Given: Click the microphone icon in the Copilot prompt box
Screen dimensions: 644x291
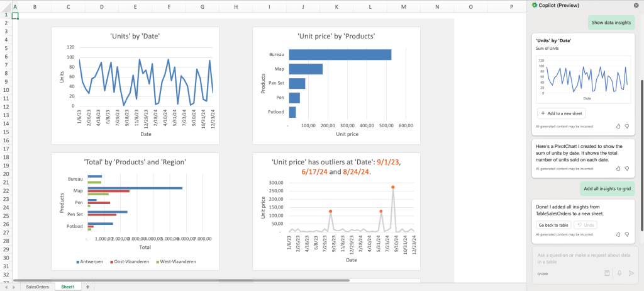Looking at the screenshot, I should 619,273.
